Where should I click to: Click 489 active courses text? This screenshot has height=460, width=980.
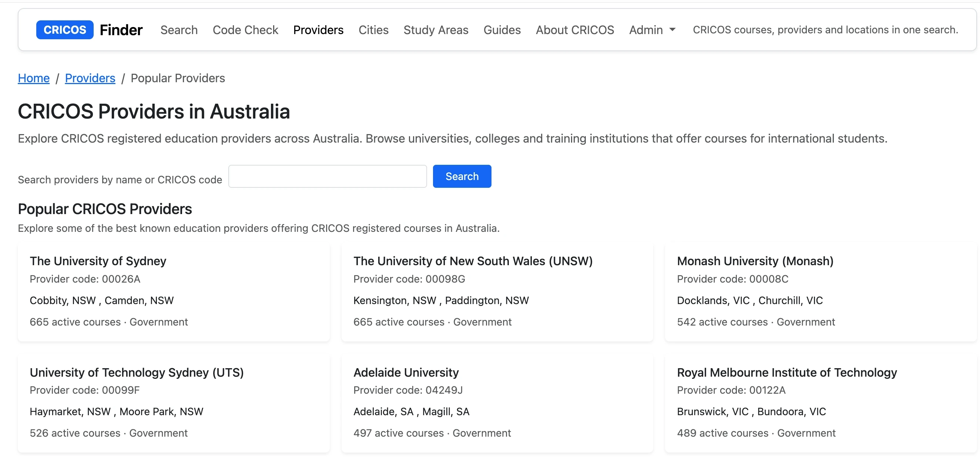723,433
